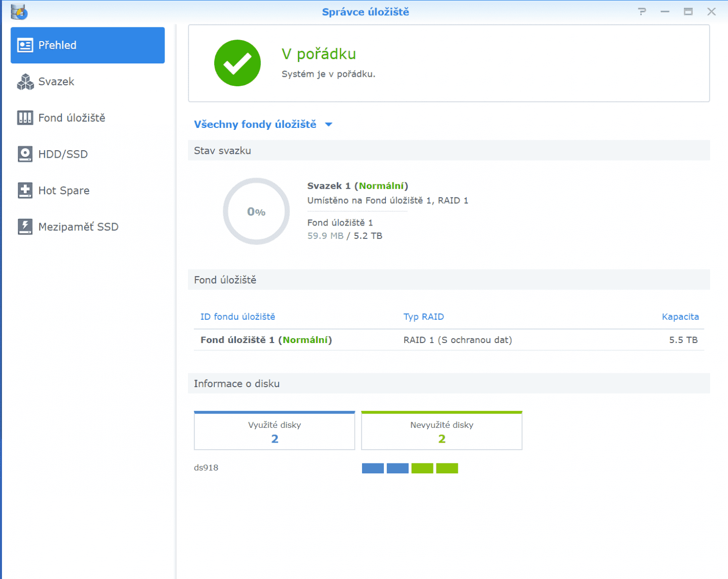This screenshot has width=728, height=579.
Task: Click Svazek 1 (Normální) title
Action: pos(358,186)
